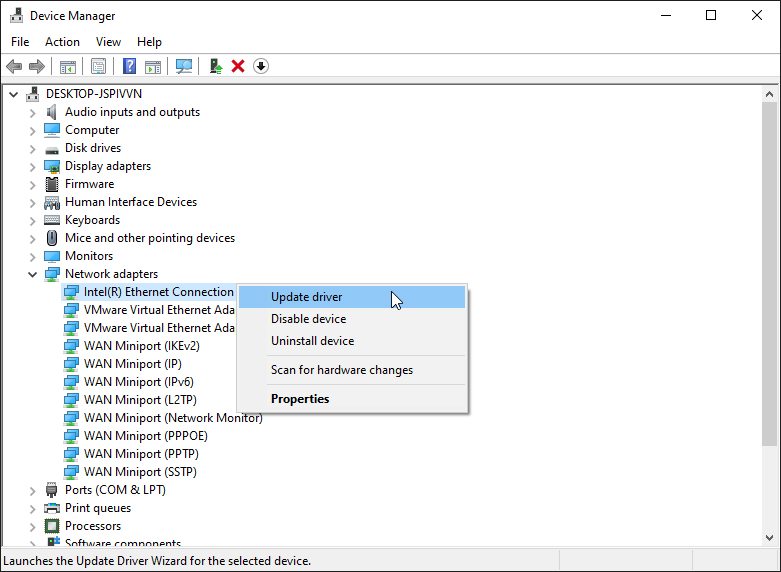Open Properties from the context menu
The width and height of the screenshot is (781, 572).
tap(352, 399)
